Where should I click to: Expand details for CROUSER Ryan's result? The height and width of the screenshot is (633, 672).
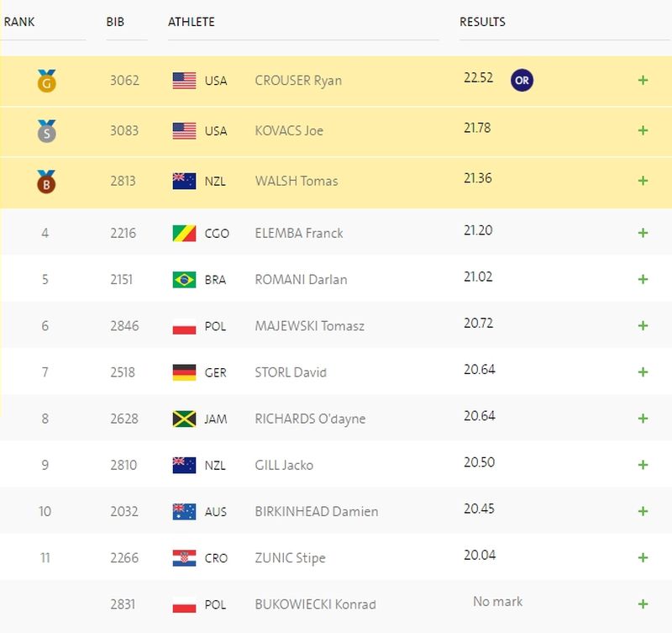click(643, 80)
